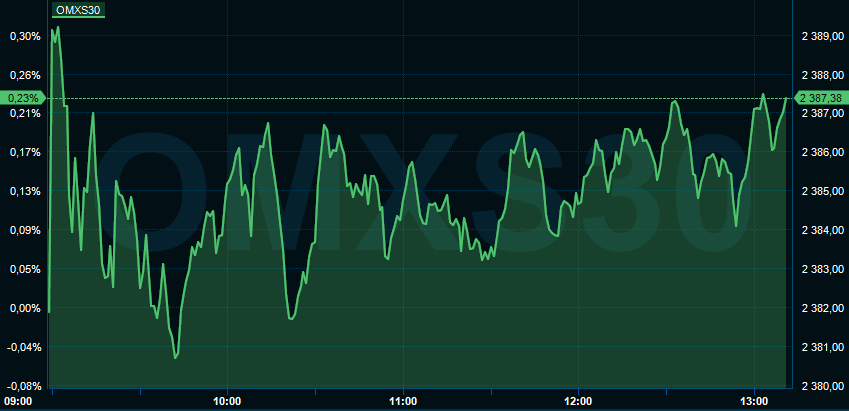Click the 0,00% percent axis label
Screen dimensions: 849x411
[25, 309]
